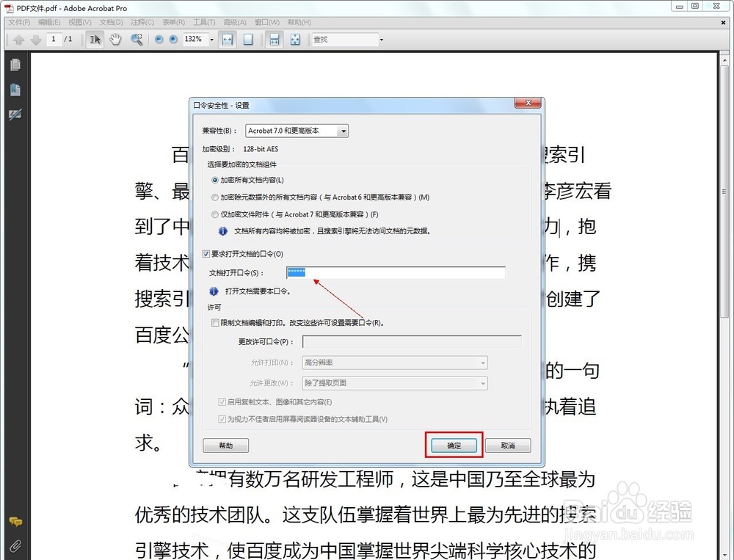Close the document with the menu bar X
The height and width of the screenshot is (560, 734).
(x=723, y=23)
